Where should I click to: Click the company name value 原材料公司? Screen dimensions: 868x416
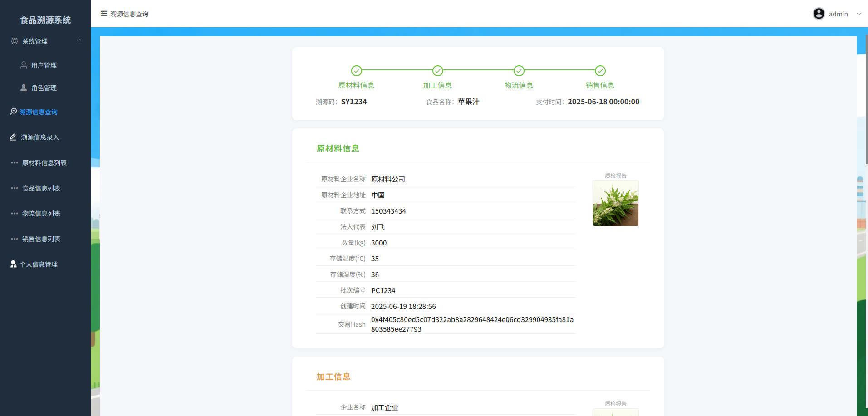[x=388, y=180]
